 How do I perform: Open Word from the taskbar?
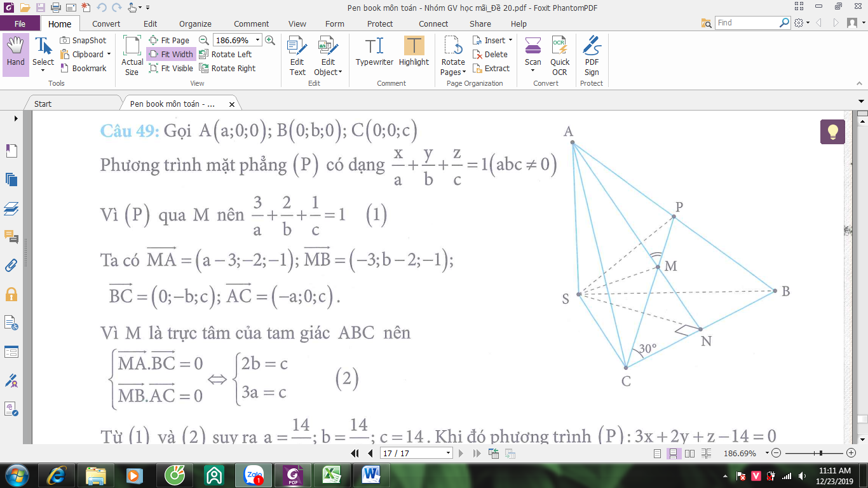coord(370,475)
